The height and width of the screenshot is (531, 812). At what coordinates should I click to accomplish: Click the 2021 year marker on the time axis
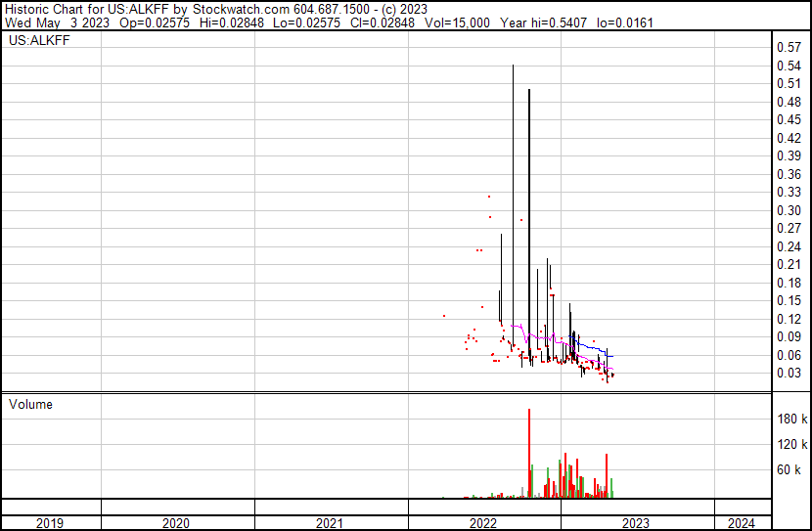coord(330,523)
